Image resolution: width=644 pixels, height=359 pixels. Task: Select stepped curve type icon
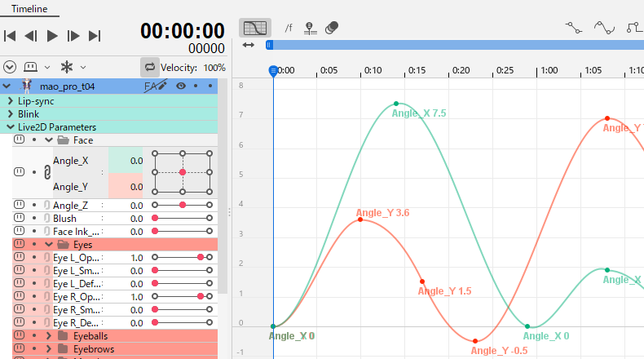(635, 28)
